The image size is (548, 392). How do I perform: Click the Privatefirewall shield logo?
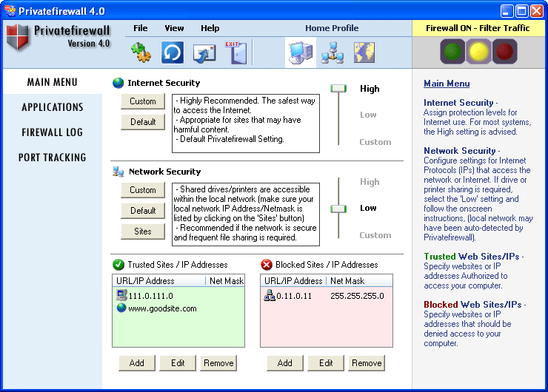coord(17,37)
